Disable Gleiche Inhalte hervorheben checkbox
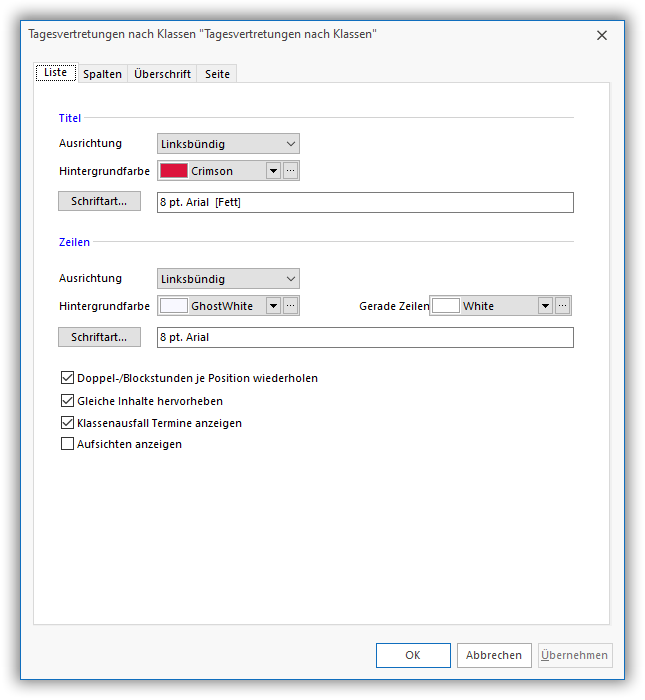 coord(68,400)
